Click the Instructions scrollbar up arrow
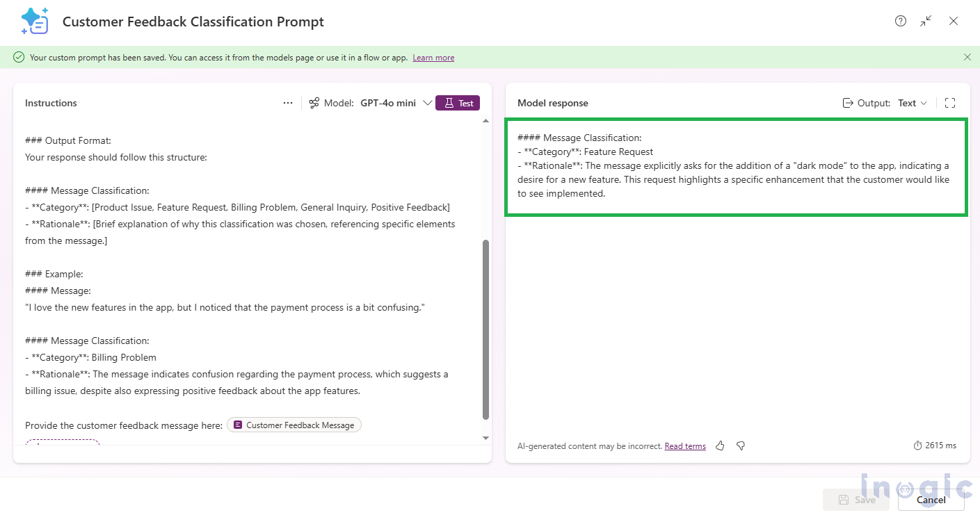The height and width of the screenshot is (515, 980). [485, 122]
